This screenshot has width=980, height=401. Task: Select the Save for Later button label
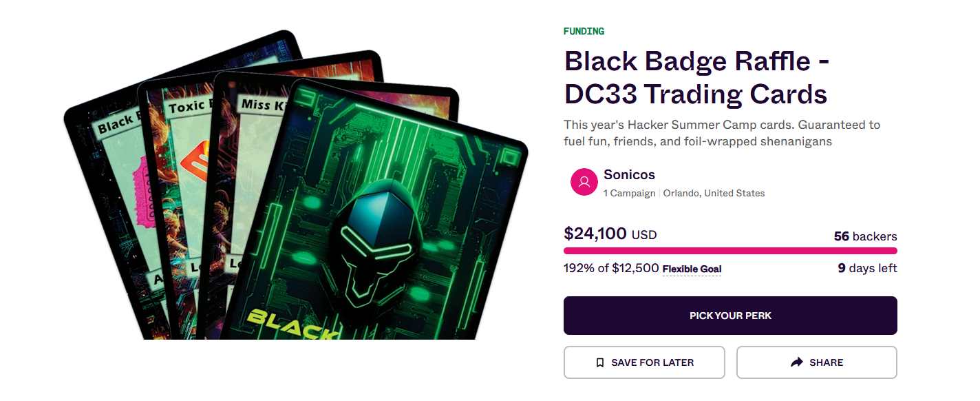tap(652, 362)
